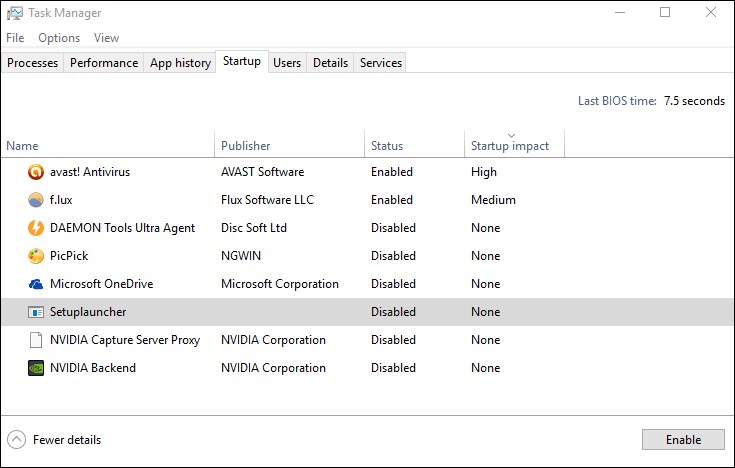Click the High startup impact value

pos(484,172)
